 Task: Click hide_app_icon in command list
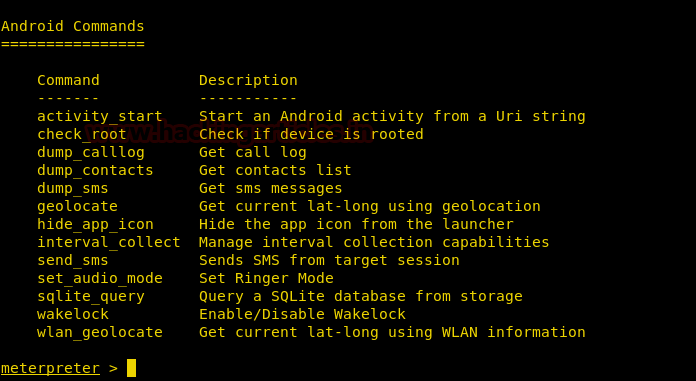[x=95, y=225]
